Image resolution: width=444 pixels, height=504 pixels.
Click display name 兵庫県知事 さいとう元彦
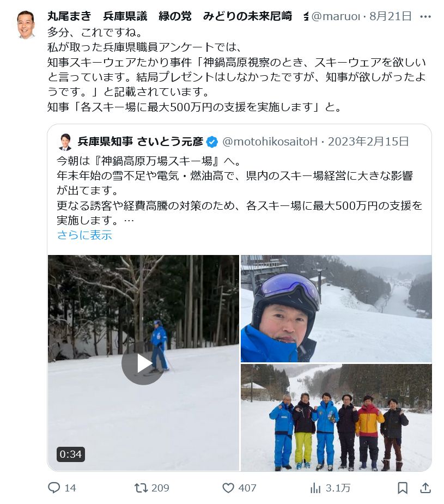coord(141,142)
